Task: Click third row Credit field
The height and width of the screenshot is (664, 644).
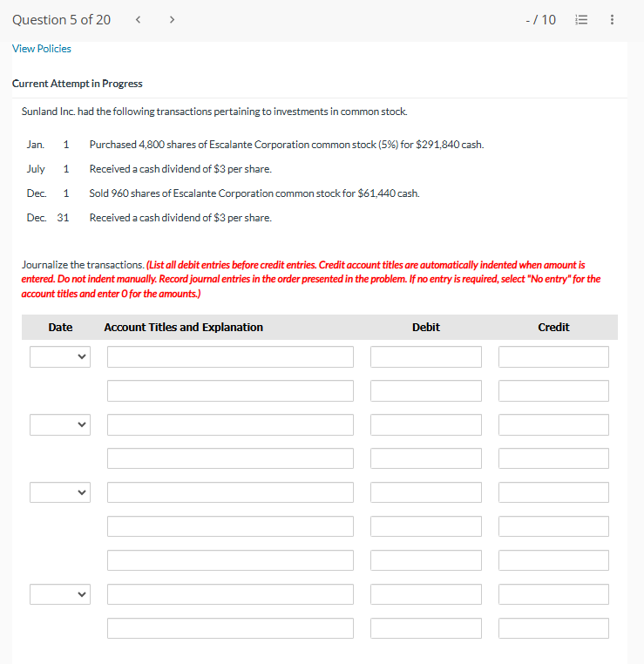Action: coord(554,424)
